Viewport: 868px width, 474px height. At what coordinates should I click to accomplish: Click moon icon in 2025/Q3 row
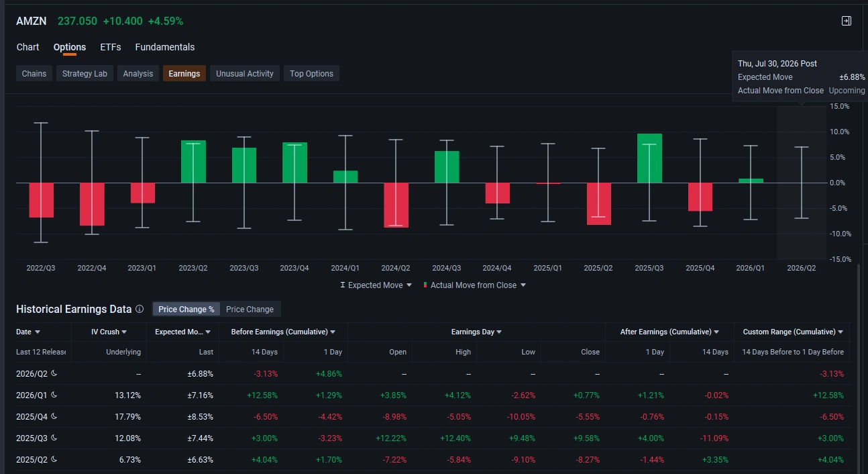coord(54,438)
